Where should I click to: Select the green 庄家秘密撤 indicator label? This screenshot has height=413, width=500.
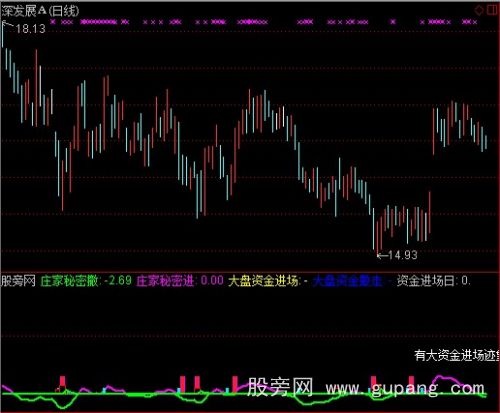(86, 281)
